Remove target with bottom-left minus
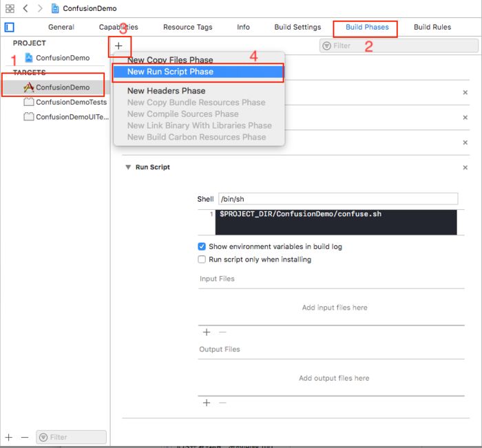Viewport: 482px width, 448px height. [x=25, y=437]
